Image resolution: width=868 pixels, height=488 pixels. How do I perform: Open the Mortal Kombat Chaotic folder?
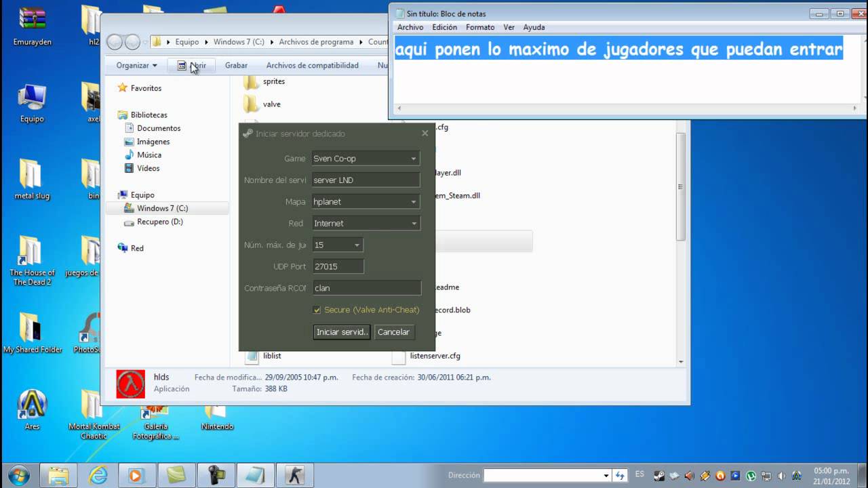94,415
